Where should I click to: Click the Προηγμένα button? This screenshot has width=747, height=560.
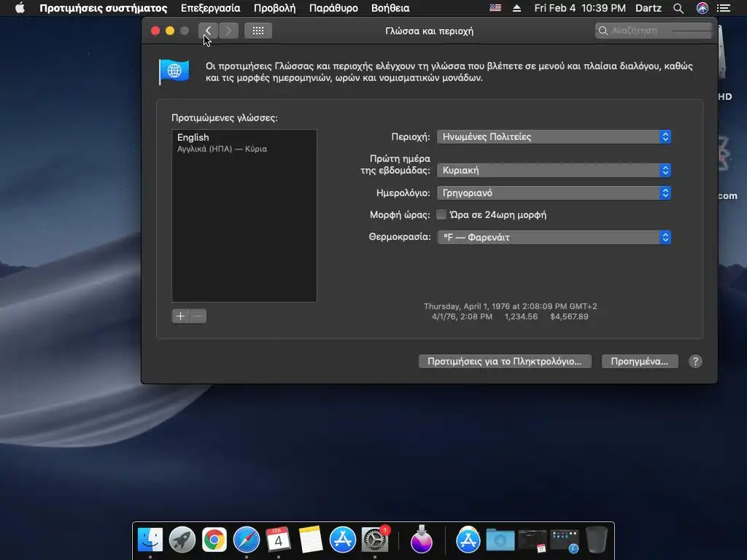(x=640, y=362)
